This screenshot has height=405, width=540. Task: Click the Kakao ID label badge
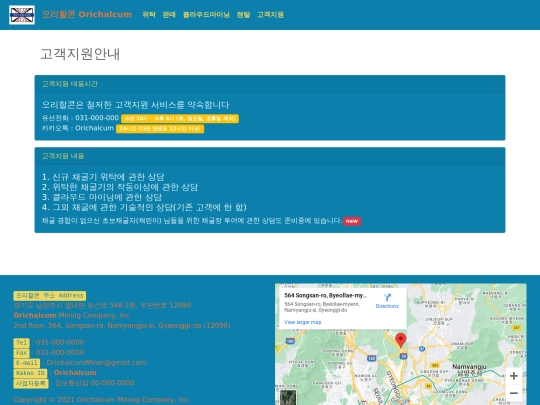pyautogui.click(x=30, y=373)
